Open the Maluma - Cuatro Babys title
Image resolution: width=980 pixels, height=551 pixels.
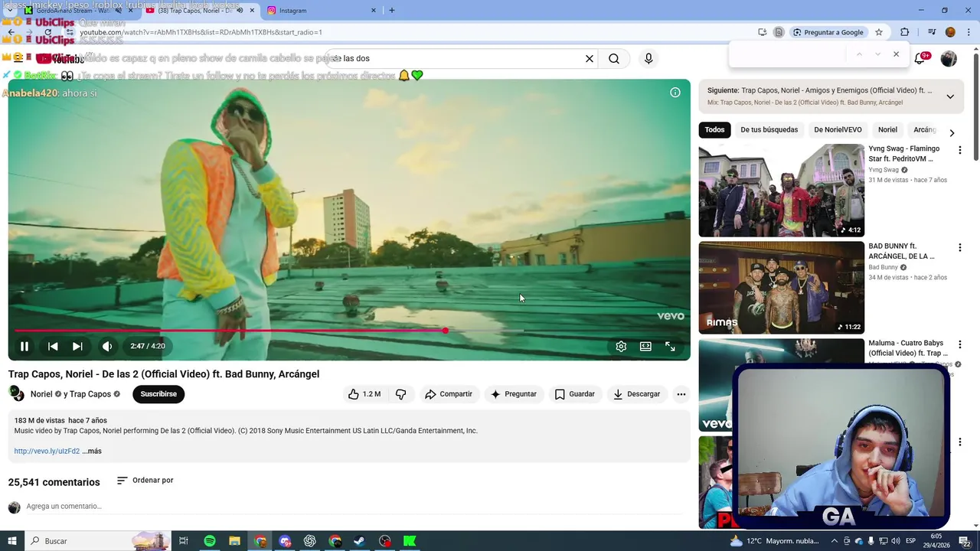coord(908,348)
